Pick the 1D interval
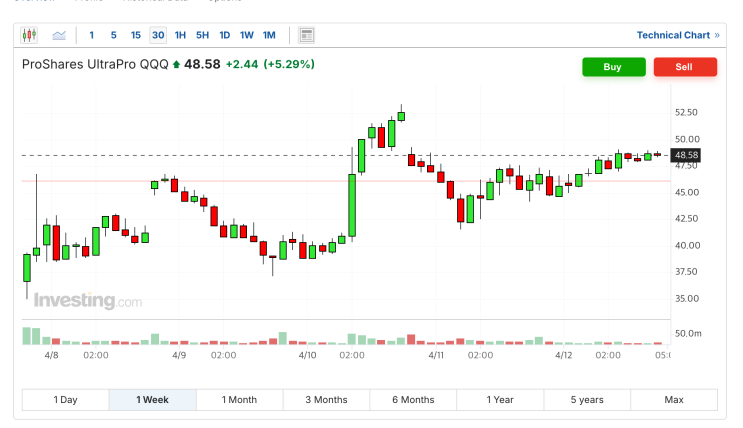The width and height of the screenshot is (743, 428). tap(225, 35)
